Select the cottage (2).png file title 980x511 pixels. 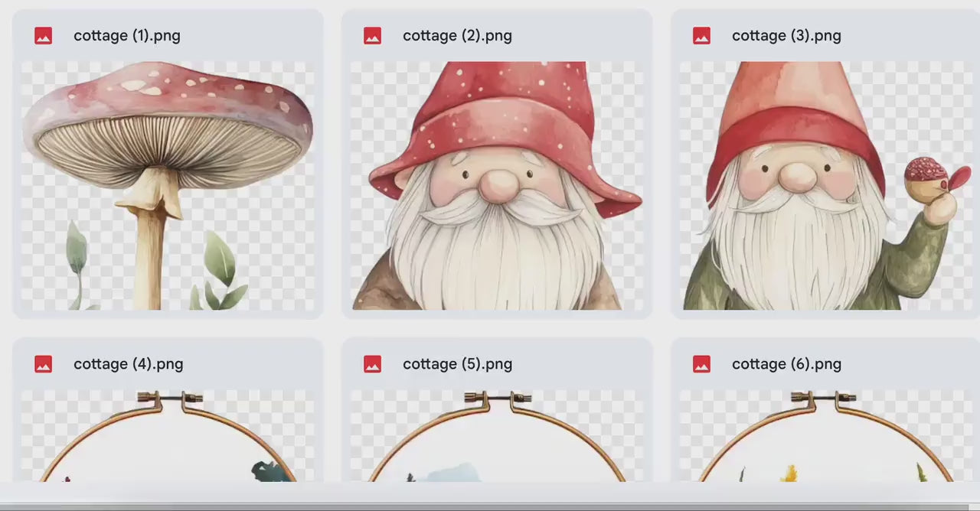tap(457, 36)
